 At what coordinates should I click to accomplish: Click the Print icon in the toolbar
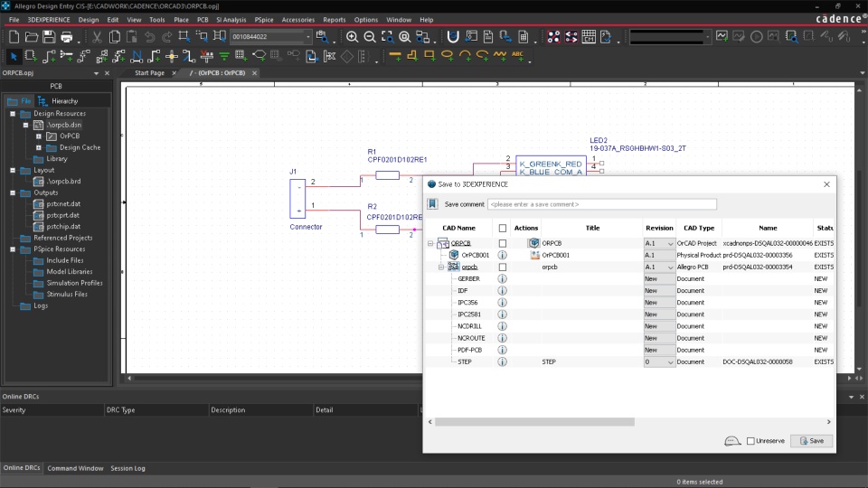(67, 37)
